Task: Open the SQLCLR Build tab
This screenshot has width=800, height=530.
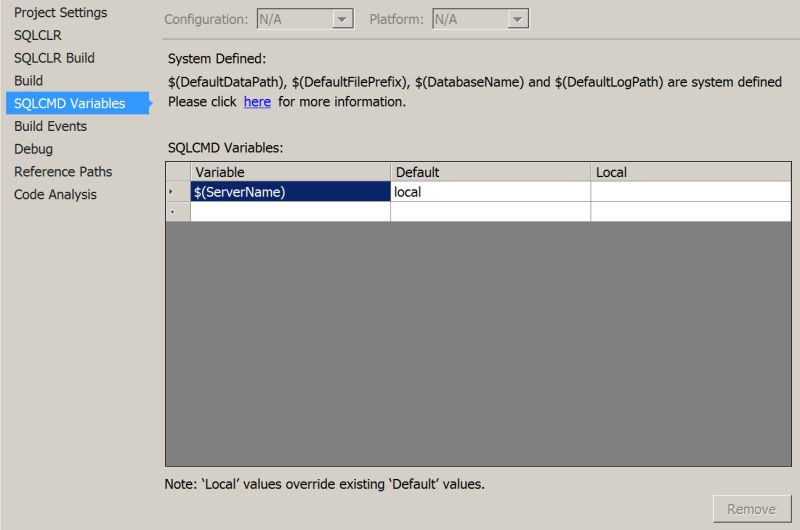Action: [x=54, y=58]
